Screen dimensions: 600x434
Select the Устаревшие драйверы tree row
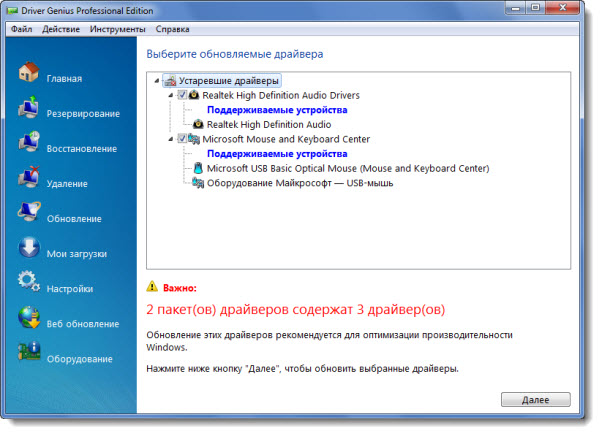pyautogui.click(x=222, y=81)
